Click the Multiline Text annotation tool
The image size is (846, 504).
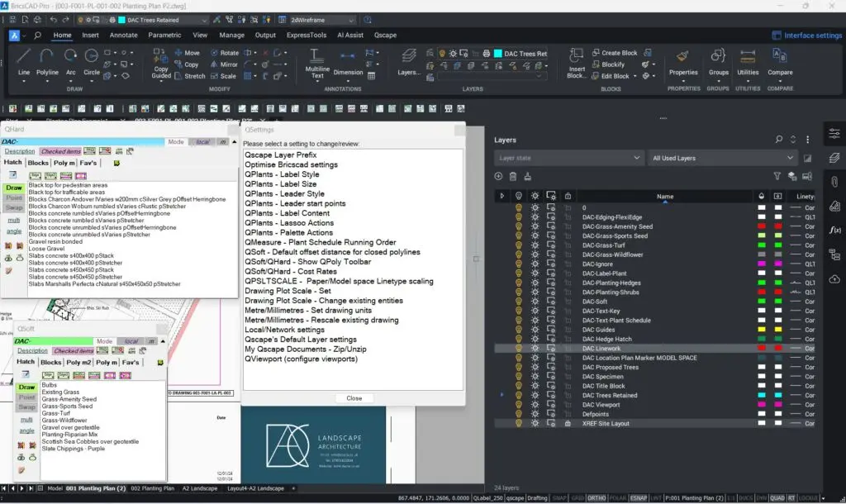pos(317,61)
